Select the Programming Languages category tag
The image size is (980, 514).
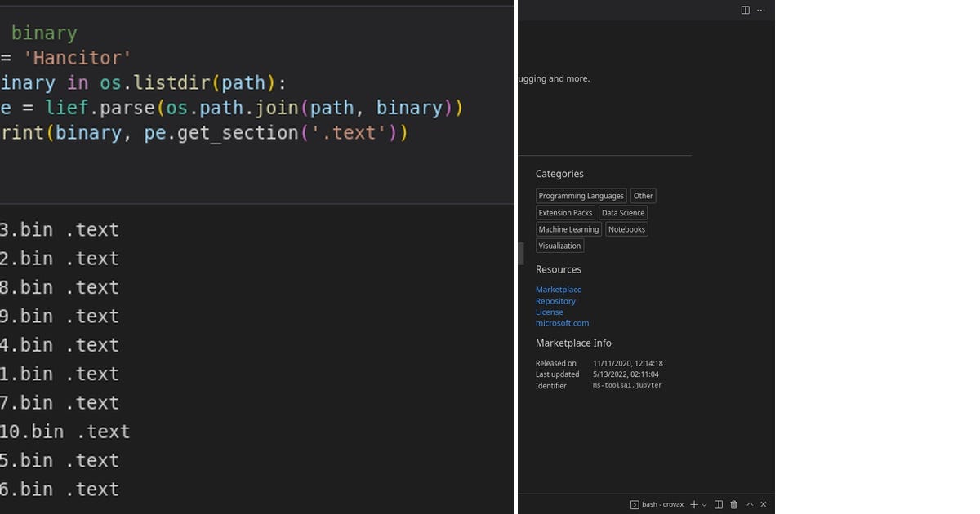(581, 196)
